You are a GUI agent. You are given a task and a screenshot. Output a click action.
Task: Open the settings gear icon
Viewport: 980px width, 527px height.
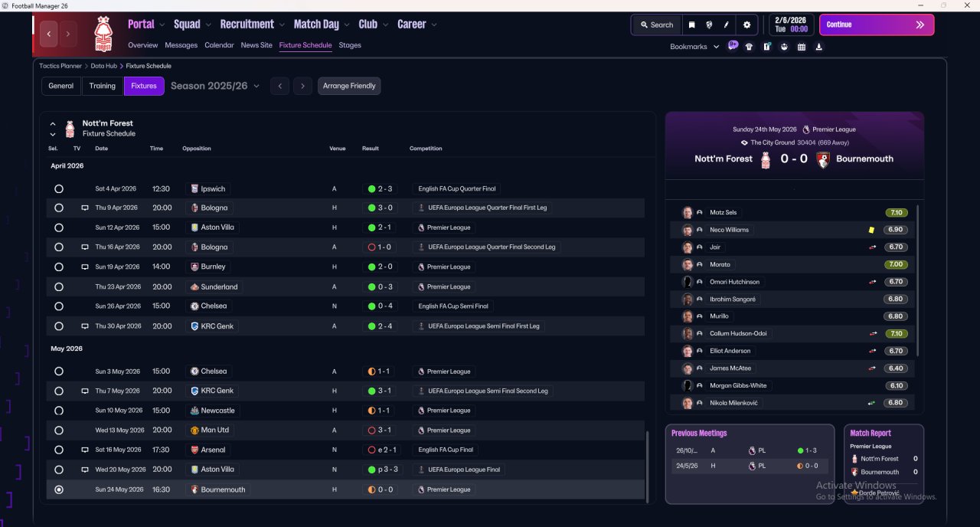coord(747,25)
